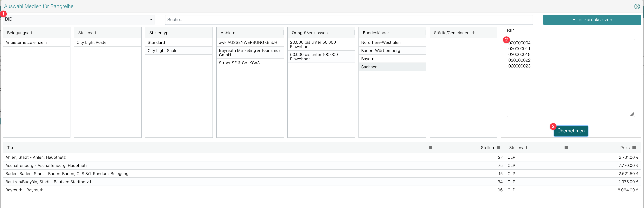Select 20.000 bis unter 50.000 Einwohner

click(x=321, y=45)
